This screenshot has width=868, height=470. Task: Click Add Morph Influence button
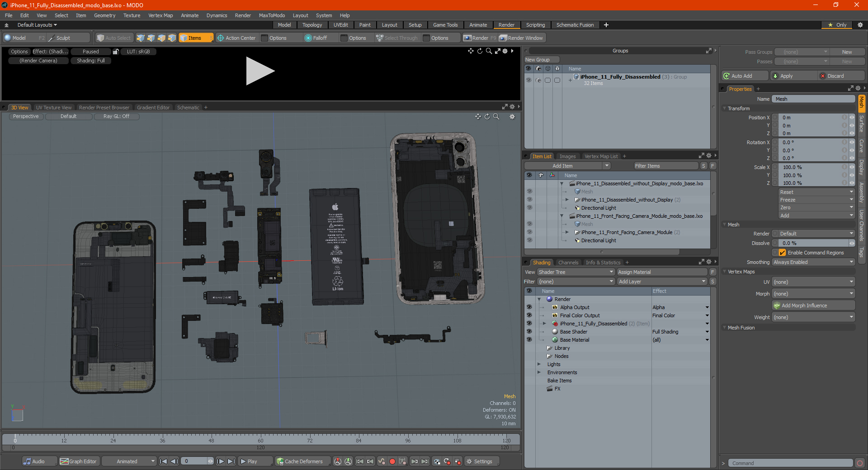tap(813, 305)
